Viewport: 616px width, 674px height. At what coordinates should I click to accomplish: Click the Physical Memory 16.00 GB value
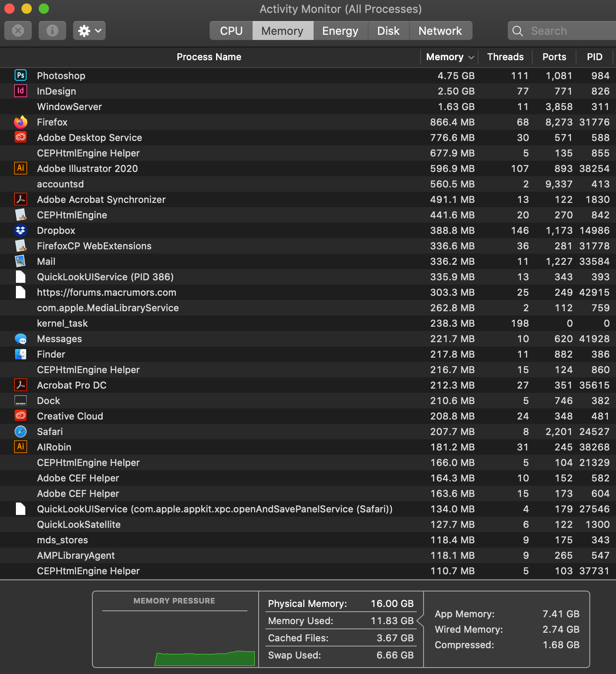tap(392, 604)
